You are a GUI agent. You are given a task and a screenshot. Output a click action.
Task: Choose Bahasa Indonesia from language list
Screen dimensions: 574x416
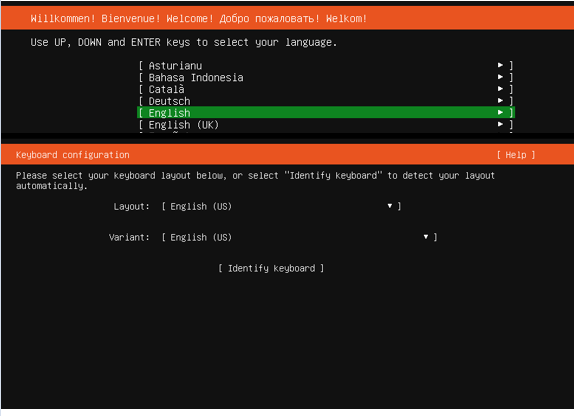[326, 77]
